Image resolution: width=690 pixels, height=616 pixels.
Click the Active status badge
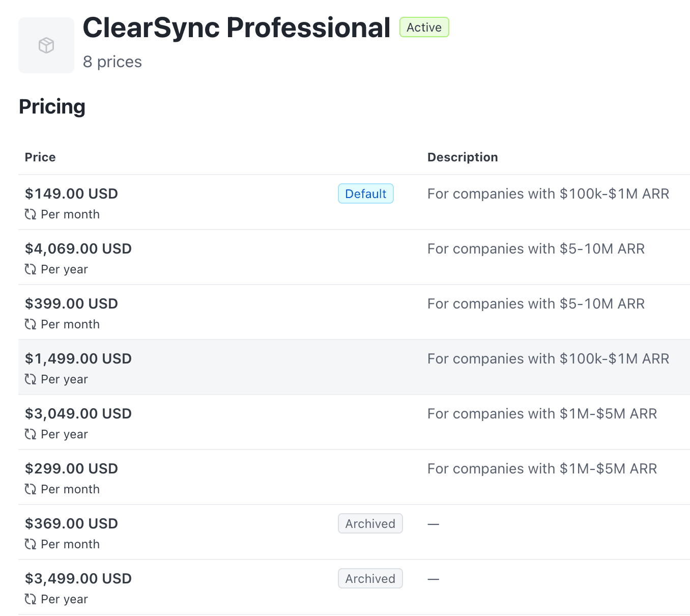(x=424, y=27)
